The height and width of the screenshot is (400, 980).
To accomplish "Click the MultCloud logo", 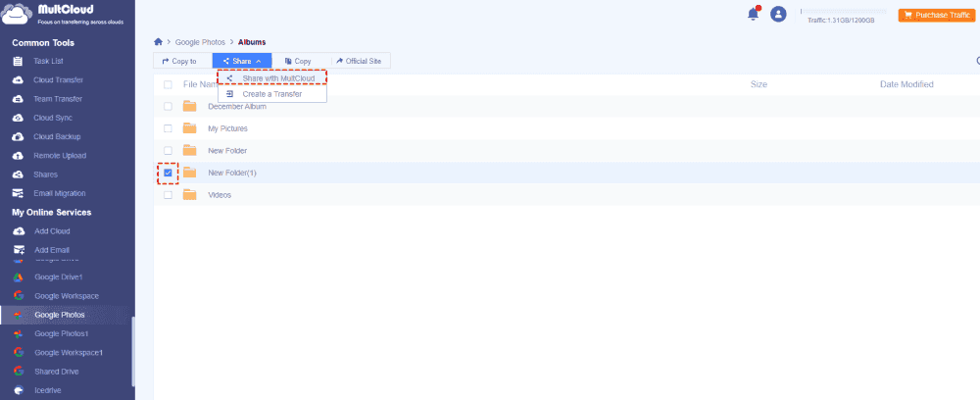I will point(63,14).
